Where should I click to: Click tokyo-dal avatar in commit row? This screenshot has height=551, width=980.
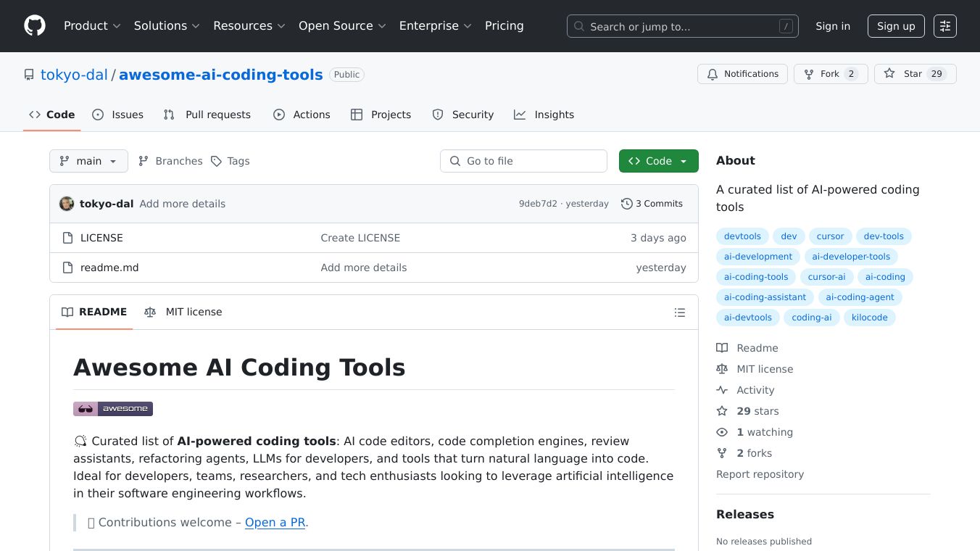point(67,204)
